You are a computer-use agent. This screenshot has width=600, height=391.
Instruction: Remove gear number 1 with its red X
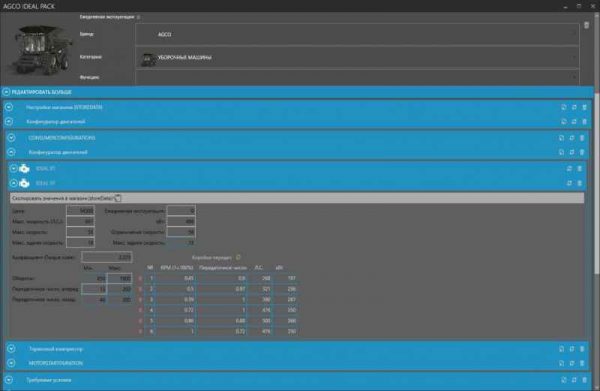(x=140, y=279)
